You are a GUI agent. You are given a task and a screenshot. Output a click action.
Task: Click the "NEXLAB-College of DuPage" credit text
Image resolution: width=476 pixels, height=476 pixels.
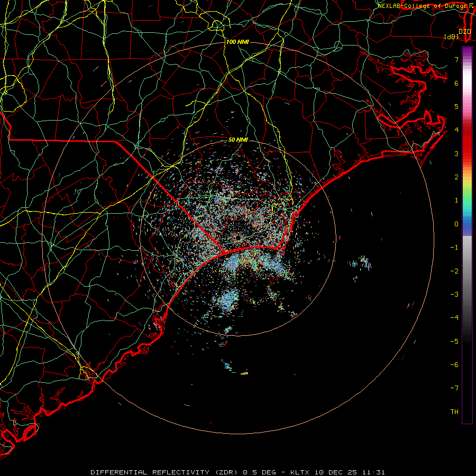click(422, 6)
